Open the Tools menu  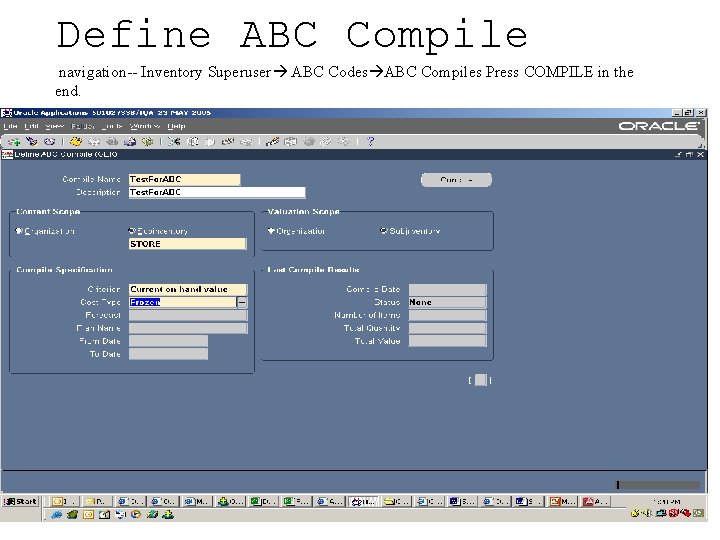point(112,126)
